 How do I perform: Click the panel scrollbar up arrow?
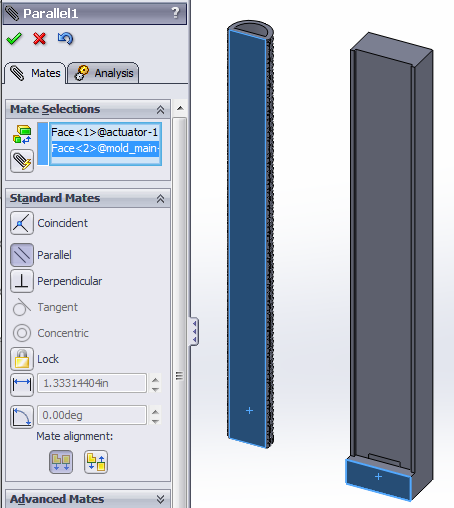[x=180, y=108]
